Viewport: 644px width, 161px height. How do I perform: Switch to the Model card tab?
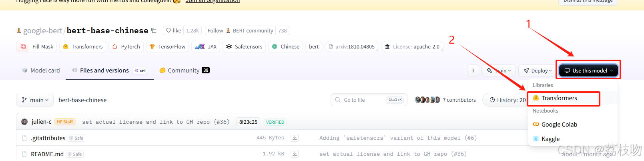tap(41, 70)
